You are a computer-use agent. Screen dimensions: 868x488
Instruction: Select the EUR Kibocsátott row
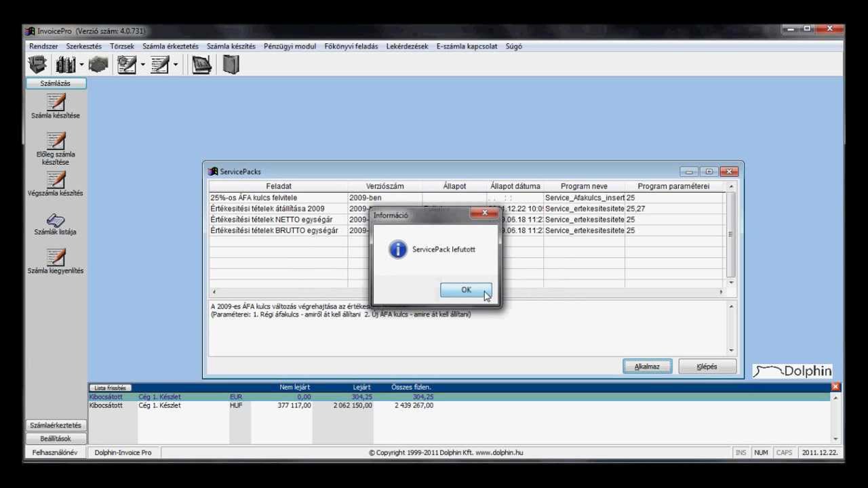coord(460,396)
